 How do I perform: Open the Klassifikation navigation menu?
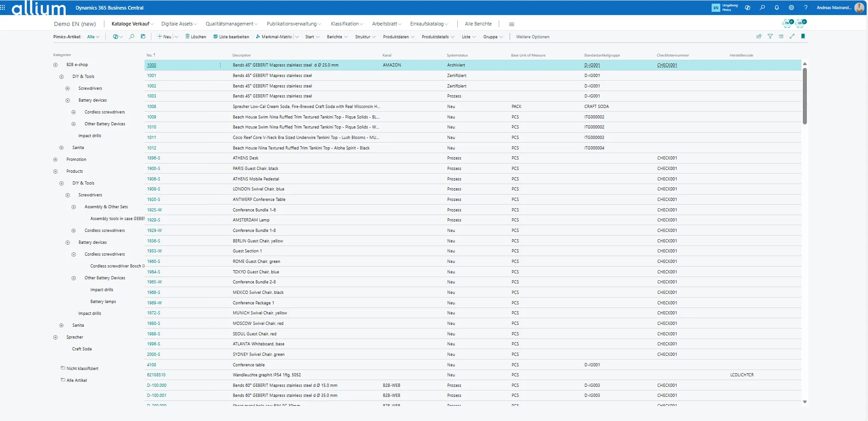347,24
